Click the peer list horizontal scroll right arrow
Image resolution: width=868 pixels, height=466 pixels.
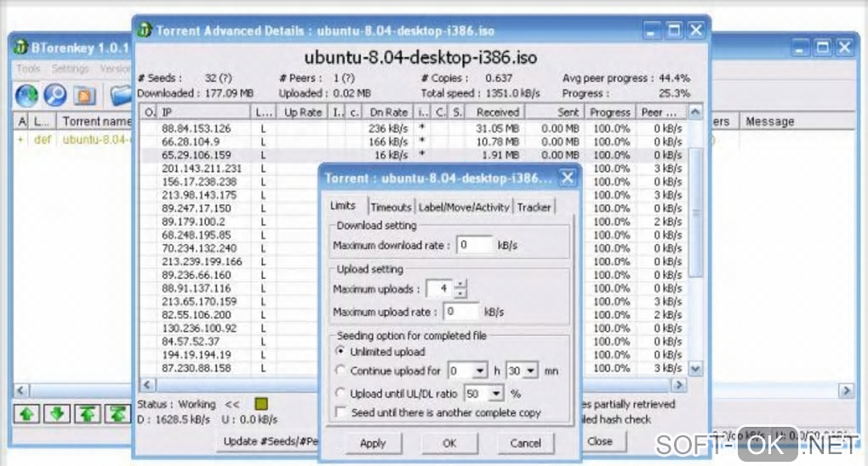click(679, 384)
